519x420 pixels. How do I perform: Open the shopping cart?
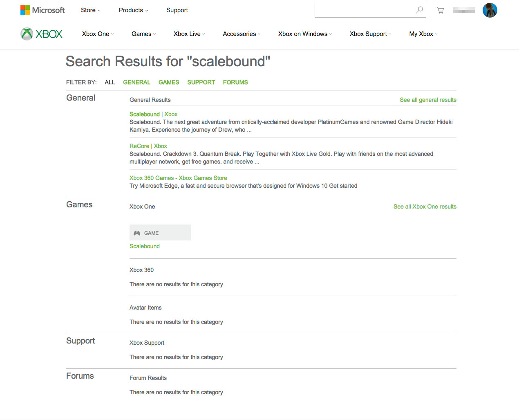pyautogui.click(x=440, y=11)
